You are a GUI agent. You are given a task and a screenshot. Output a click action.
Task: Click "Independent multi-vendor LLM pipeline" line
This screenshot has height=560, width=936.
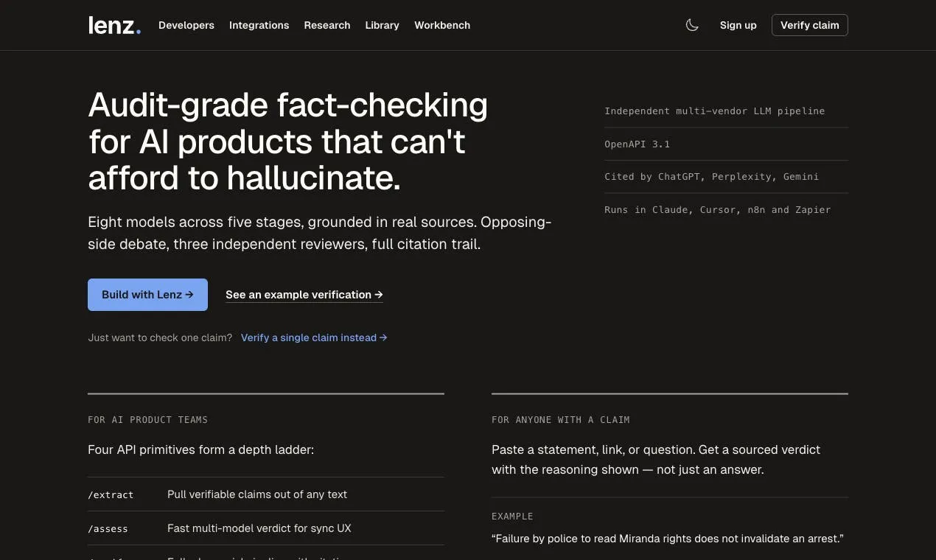click(714, 111)
